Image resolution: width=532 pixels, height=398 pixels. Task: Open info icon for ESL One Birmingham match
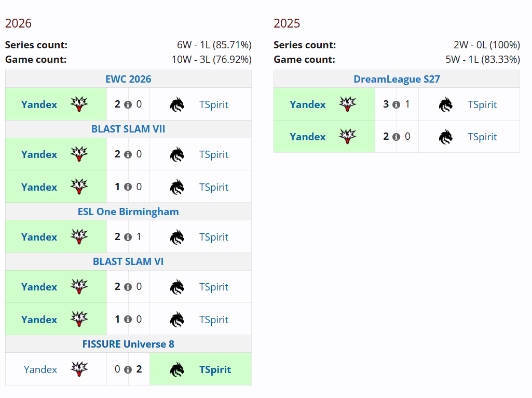coord(128,237)
